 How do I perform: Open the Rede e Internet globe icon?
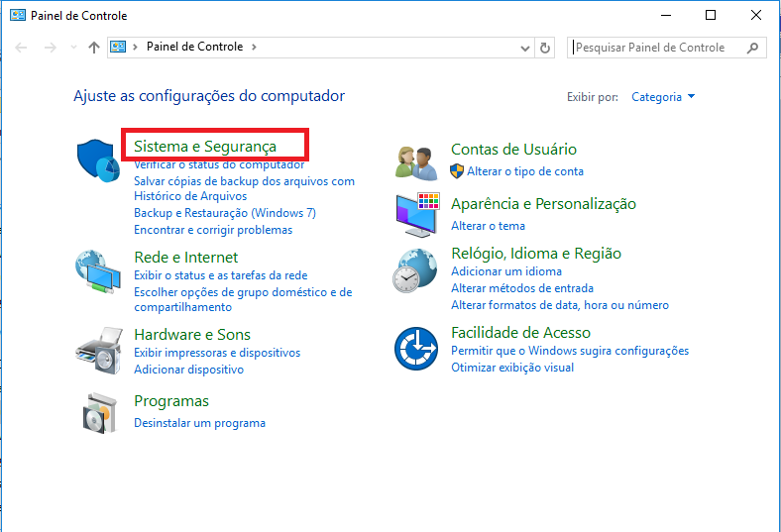tap(98, 271)
